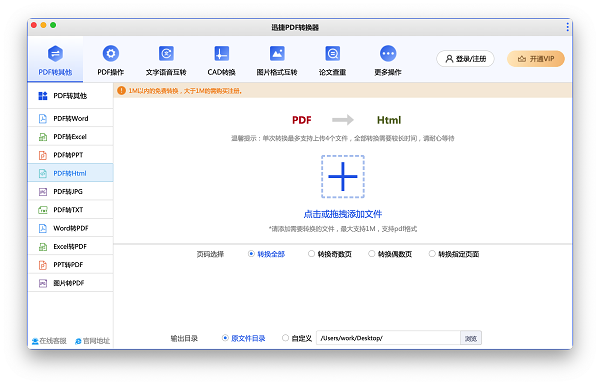Click the orange warning icon in notice bar
Image resolution: width=600 pixels, height=385 pixels.
tap(121, 91)
